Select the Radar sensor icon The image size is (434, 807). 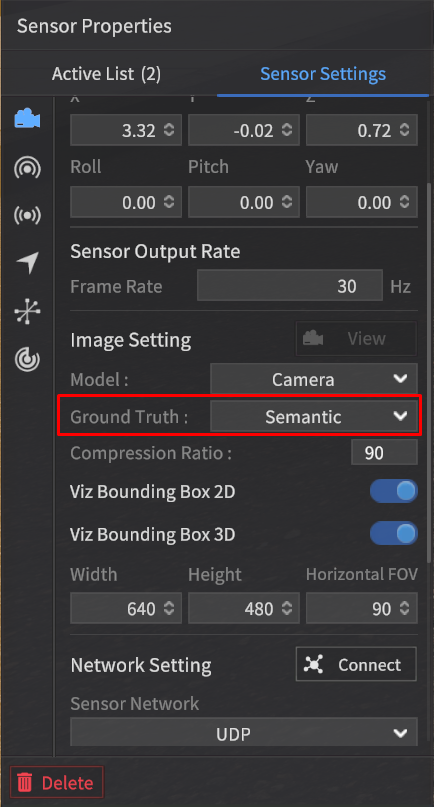tap(27, 359)
